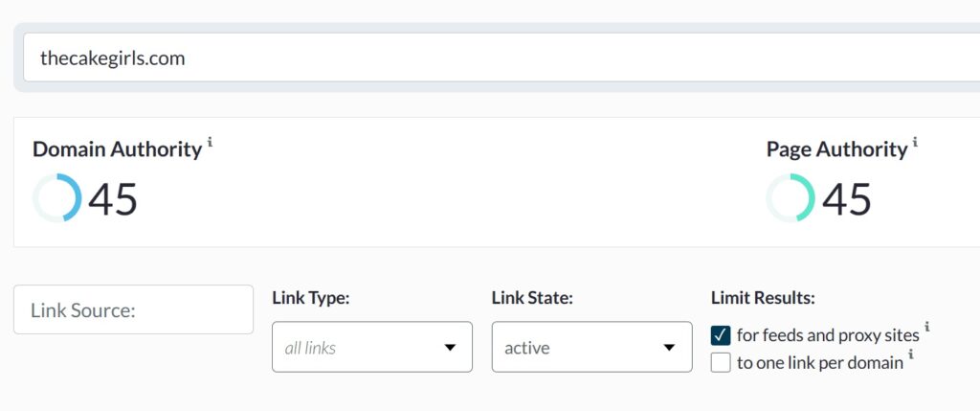Select the 'to one link per domain' label text
The height and width of the screenshot is (411, 980).
pyautogui.click(x=819, y=363)
